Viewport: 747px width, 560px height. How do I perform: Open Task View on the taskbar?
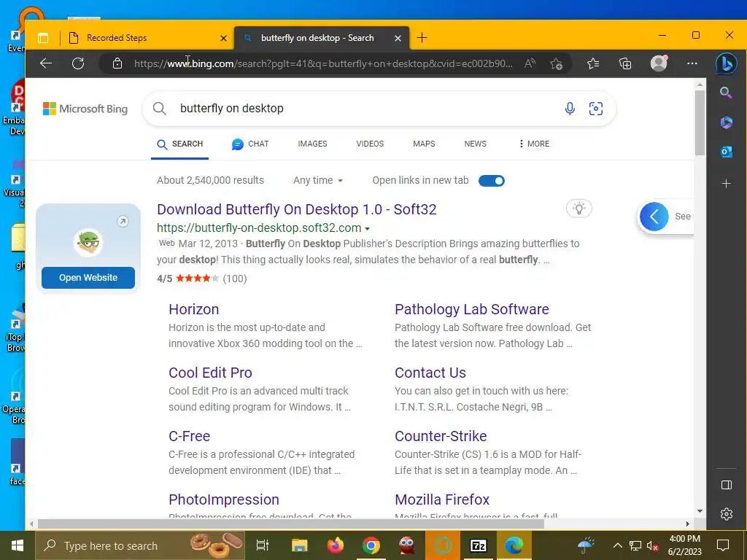click(x=263, y=545)
